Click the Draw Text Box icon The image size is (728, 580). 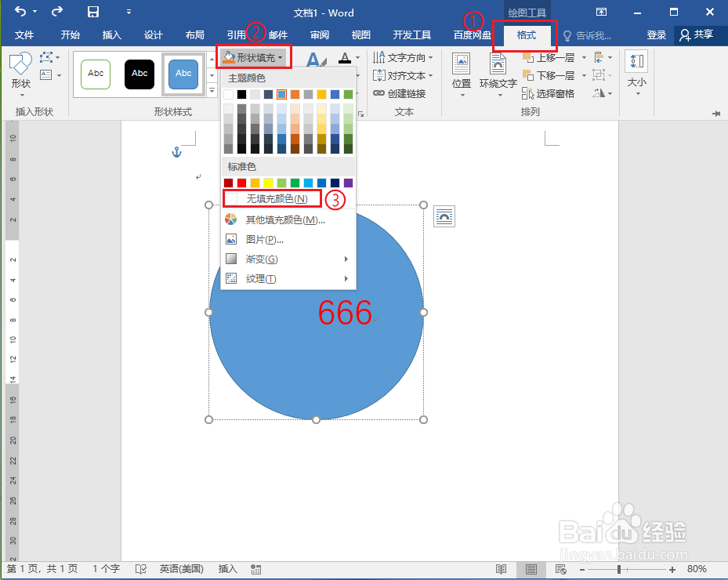46,74
